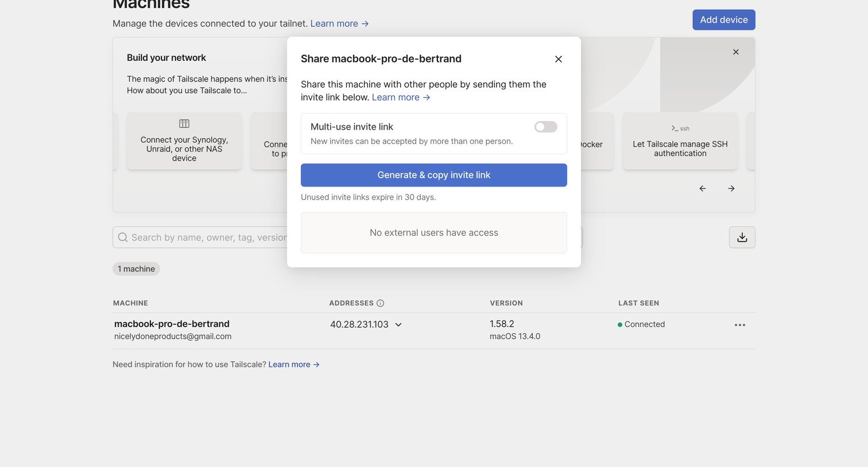Go to next suggestion card arrow
This screenshot has width=868, height=467.
tap(731, 188)
